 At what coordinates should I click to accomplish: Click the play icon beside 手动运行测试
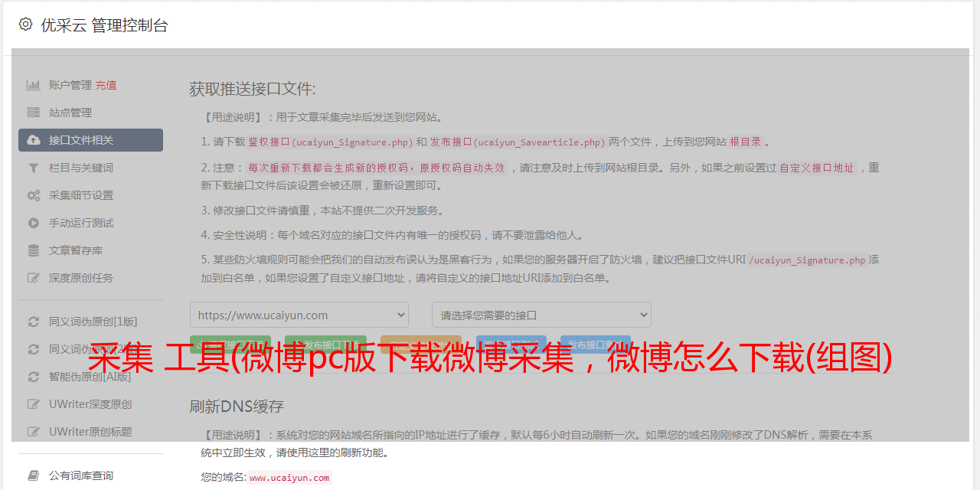[34, 223]
